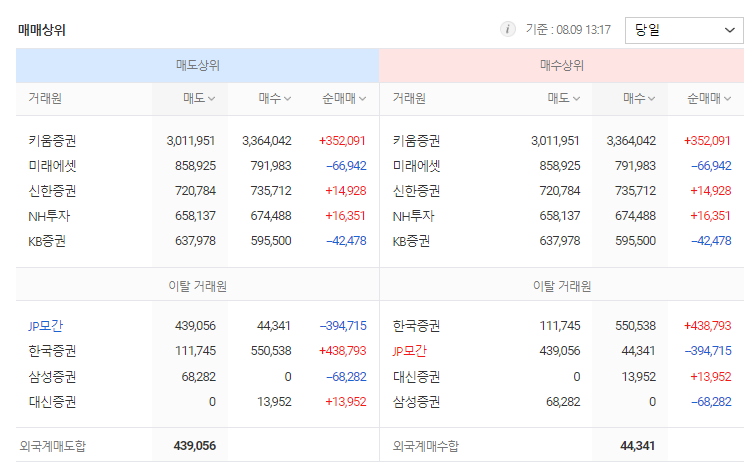Open the 당일 period dropdown
Image resolution: width=756 pixels, height=465 pixels.
click(684, 30)
